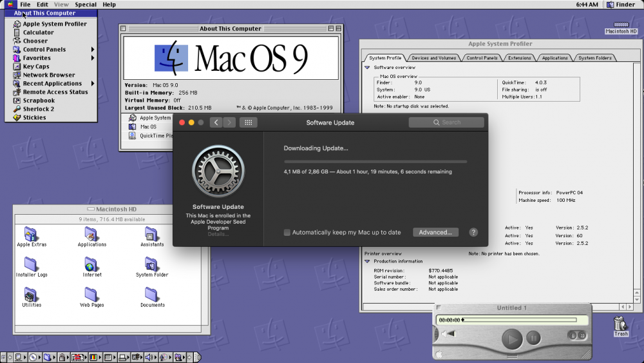Switch to Control Panels tab in Profiler
This screenshot has height=363, width=644.
482,58
